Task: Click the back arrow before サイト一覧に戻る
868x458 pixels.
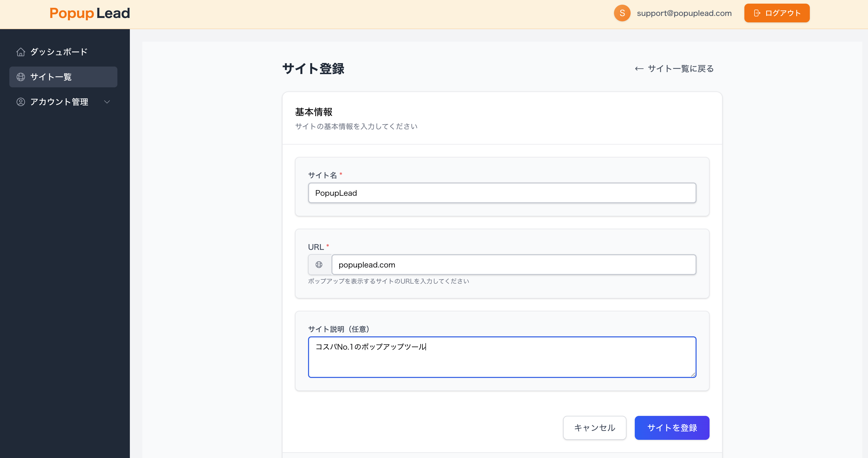Action: [x=639, y=68]
